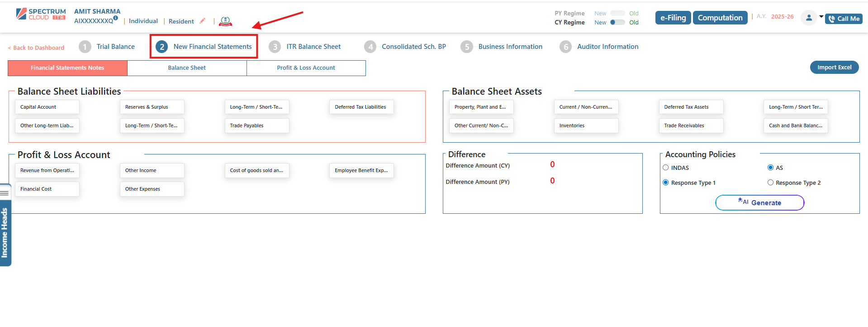The width and height of the screenshot is (868, 327).
Task: Expand the profile dropdown arrow
Action: click(x=821, y=17)
